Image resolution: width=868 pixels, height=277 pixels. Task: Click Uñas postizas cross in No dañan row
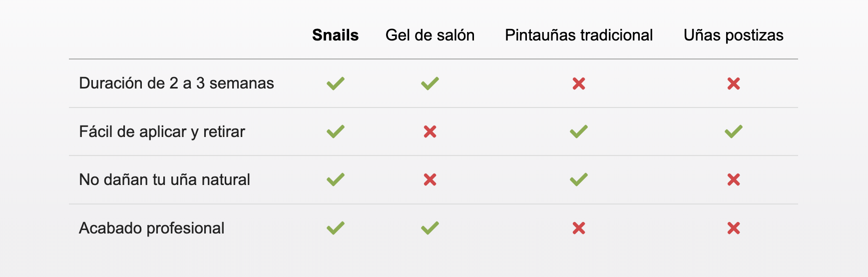tap(734, 179)
